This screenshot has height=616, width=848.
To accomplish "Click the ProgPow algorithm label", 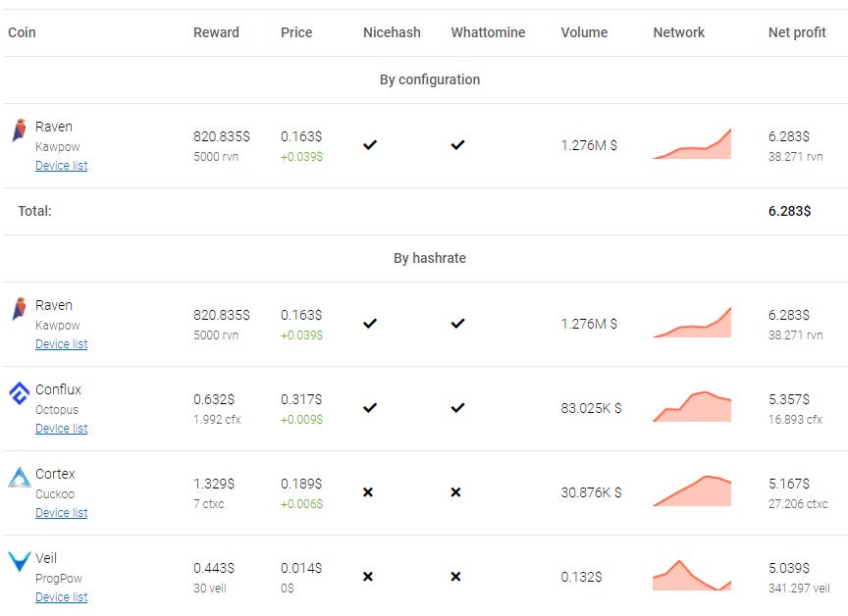I will click(x=59, y=578).
